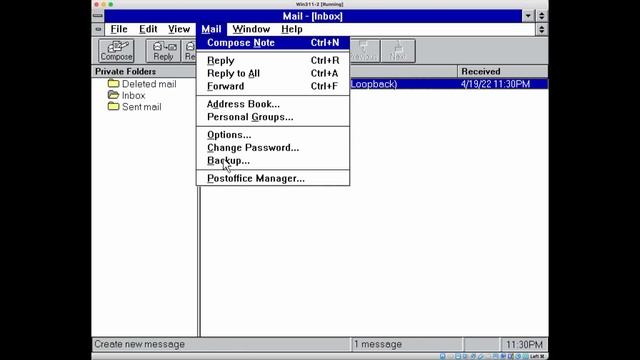Restore the Mail window with title bar arrows
The width and height of the screenshot is (640, 360).
coord(542,16)
